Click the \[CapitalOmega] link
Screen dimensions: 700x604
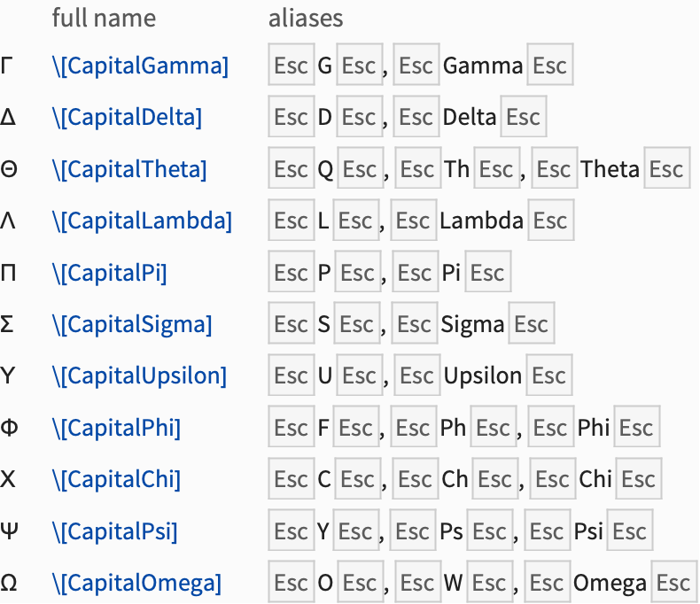point(136,583)
